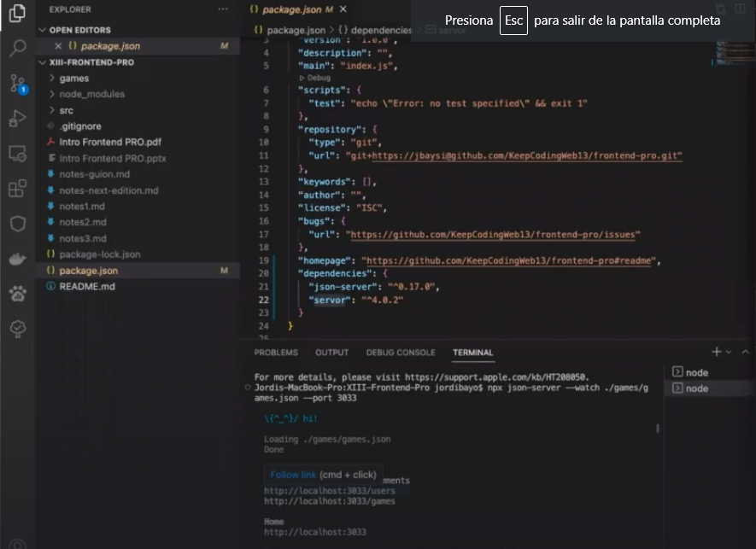
Task: Click the "servor" dependency key text
Action: 330,300
